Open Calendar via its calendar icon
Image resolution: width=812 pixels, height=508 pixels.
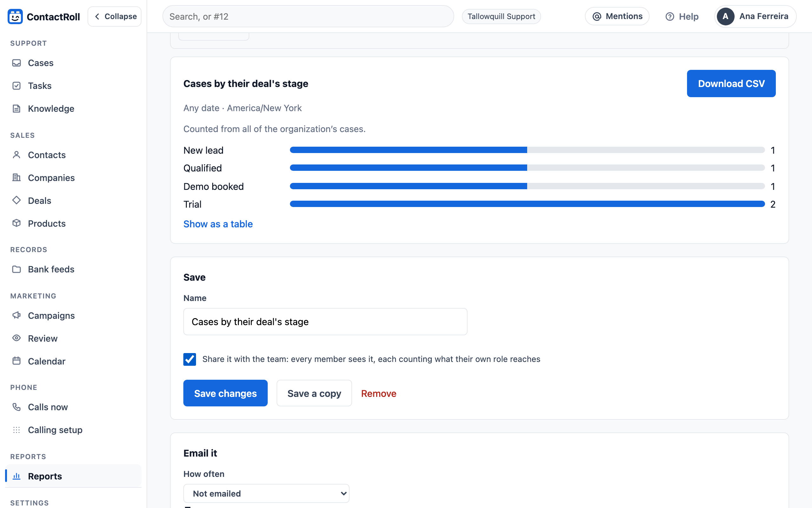click(x=16, y=361)
